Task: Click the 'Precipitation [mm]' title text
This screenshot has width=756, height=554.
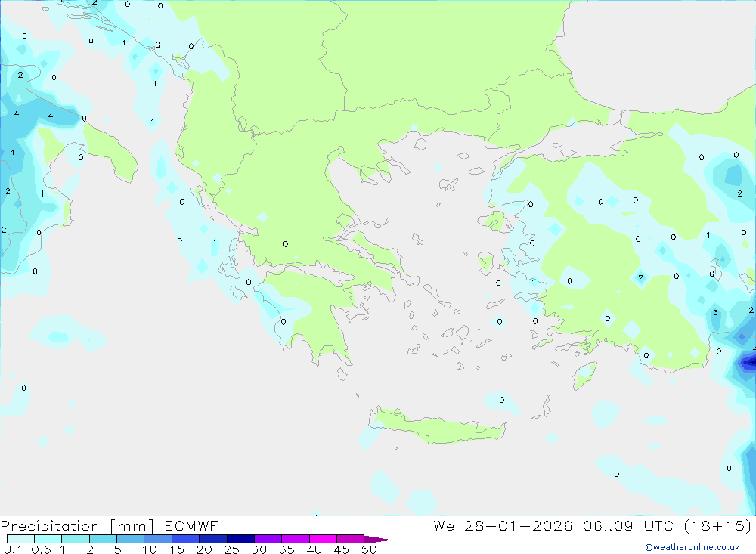Action: (77, 526)
